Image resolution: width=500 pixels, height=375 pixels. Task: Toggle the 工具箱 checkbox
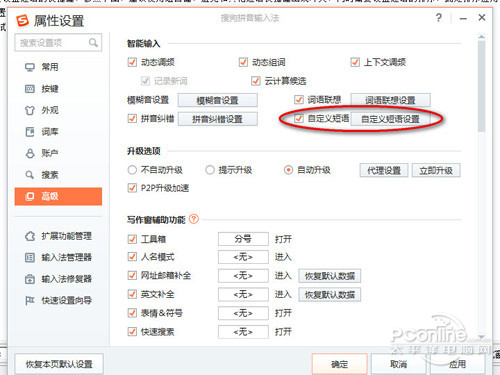(132, 239)
